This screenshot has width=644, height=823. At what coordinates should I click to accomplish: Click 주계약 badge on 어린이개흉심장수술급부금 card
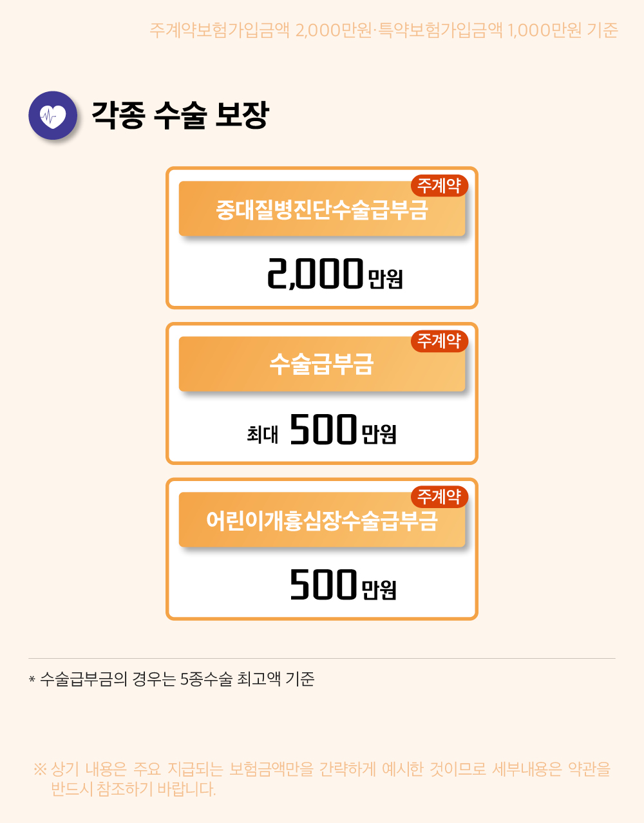[439, 497]
